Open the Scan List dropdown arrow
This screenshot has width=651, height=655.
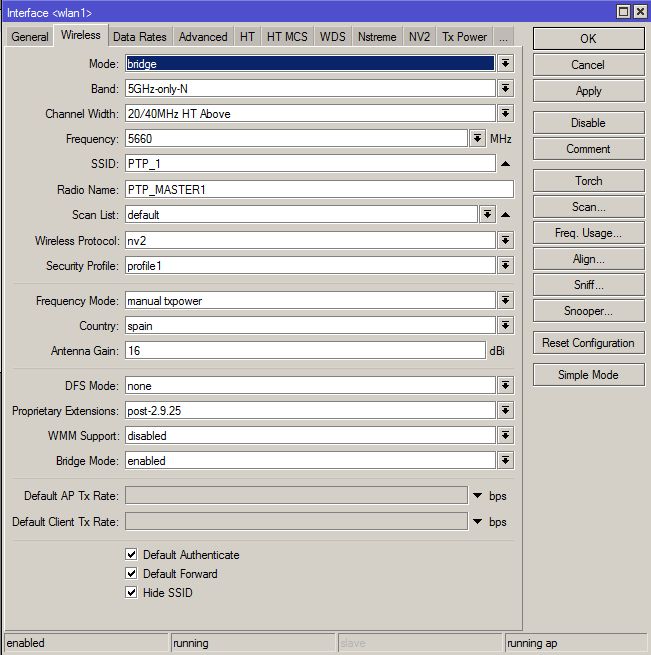click(487, 215)
